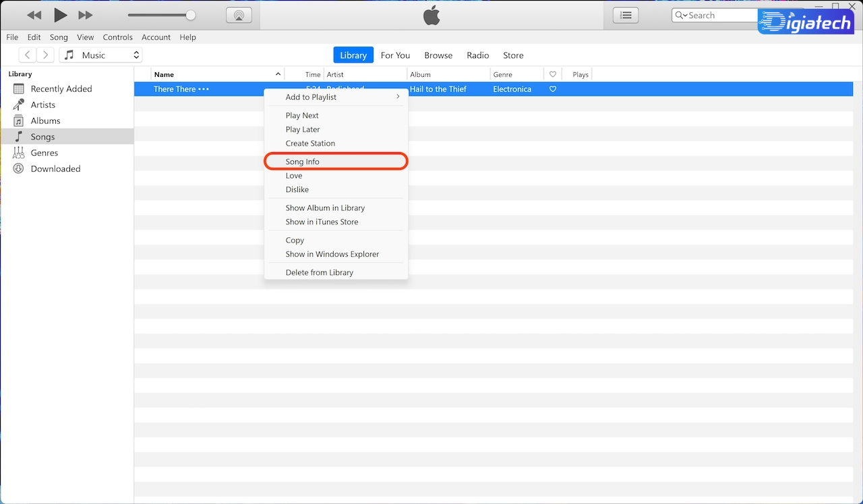The width and height of the screenshot is (863, 504).
Task: Click the heart column header
Action: pos(553,74)
